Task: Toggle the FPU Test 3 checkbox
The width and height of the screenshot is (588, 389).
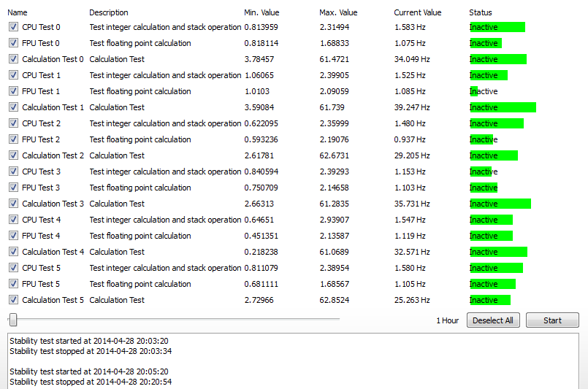Action: pyautogui.click(x=13, y=188)
